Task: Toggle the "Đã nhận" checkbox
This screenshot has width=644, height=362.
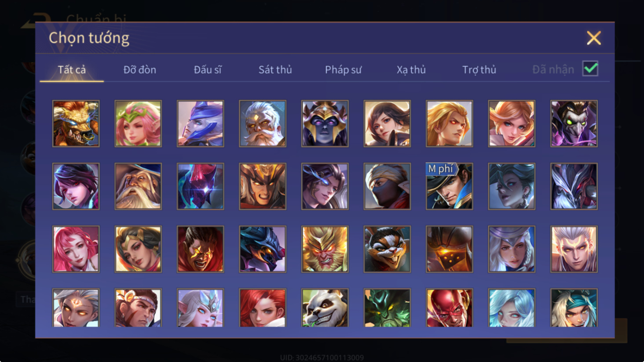Action: [590, 69]
